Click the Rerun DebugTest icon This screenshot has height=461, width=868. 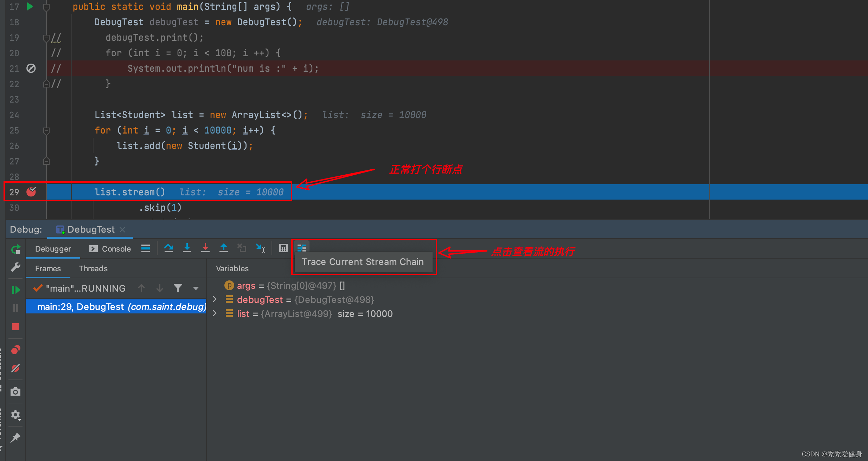point(16,249)
